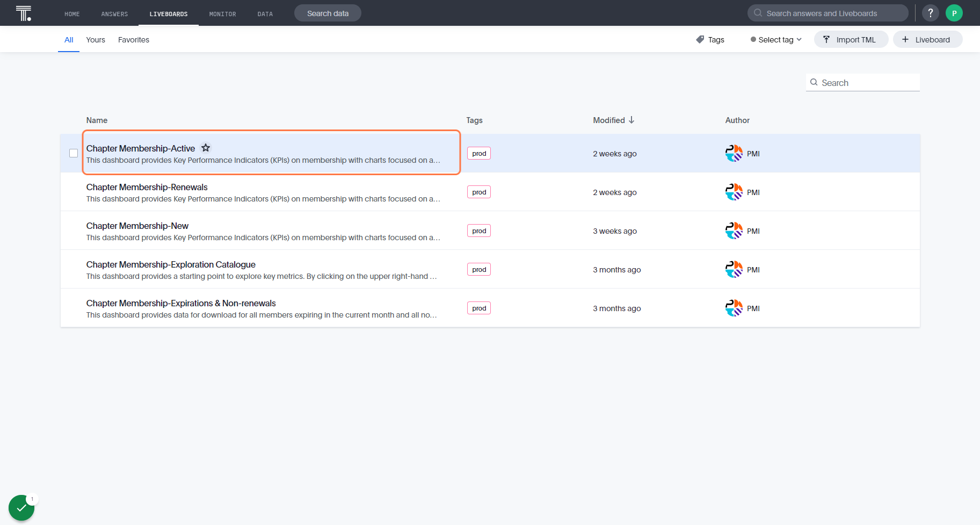Favorite Chapter Membership-Active with star icon
The image size is (980, 525).
click(206, 147)
